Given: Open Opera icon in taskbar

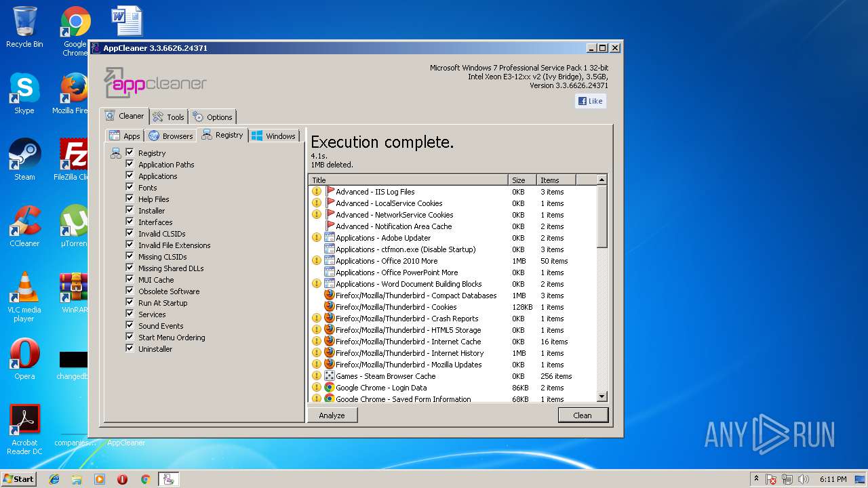Looking at the screenshot, I should coord(122,479).
